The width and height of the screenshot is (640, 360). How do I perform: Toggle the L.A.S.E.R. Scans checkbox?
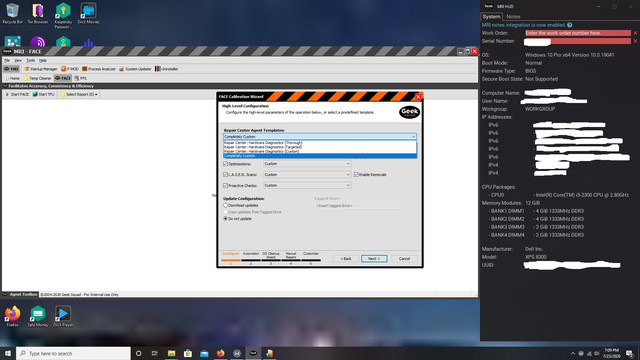coord(225,174)
